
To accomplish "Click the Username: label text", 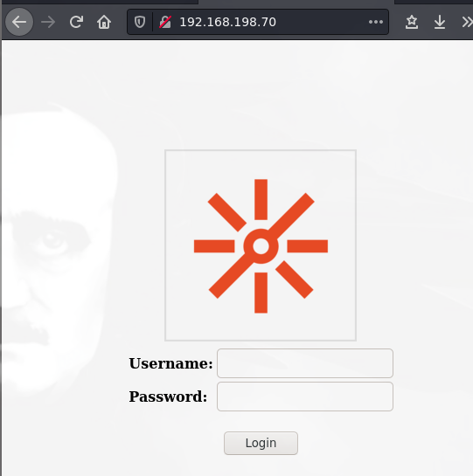I will click(170, 363).
